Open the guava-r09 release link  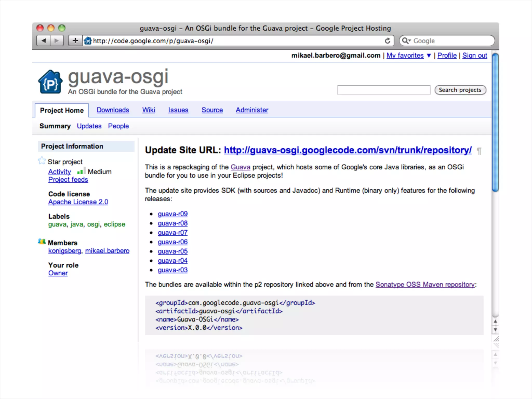pyautogui.click(x=172, y=214)
